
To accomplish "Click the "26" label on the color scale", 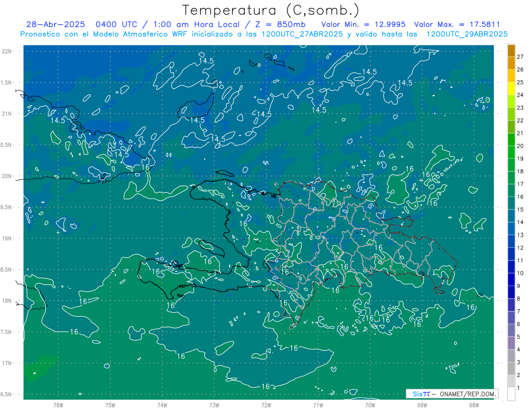I will [520, 70].
